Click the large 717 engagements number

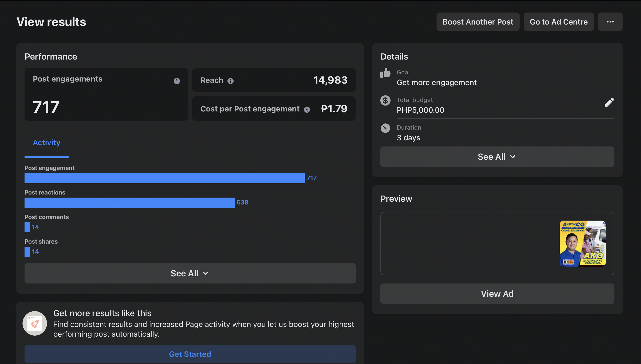(x=46, y=107)
